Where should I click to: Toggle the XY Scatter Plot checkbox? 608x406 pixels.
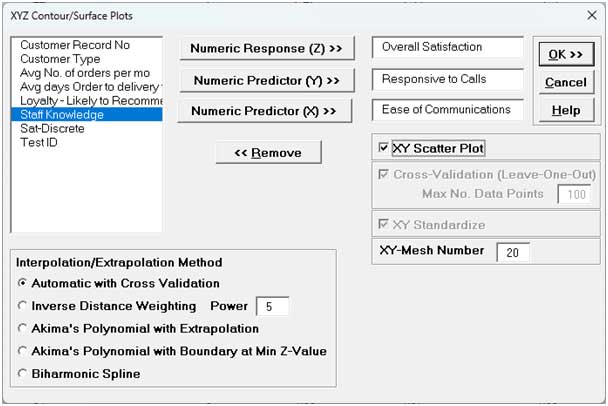click(x=383, y=147)
